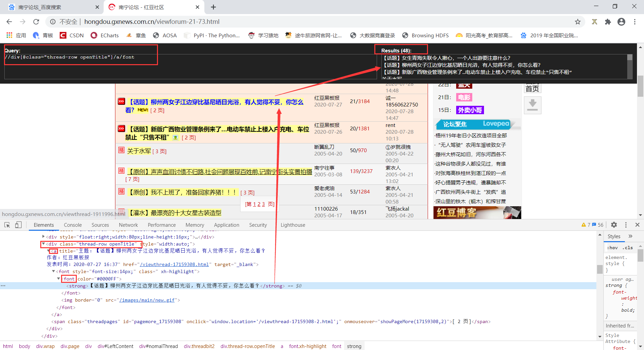Switch to the Application tab
This screenshot has height=350, width=644.
point(226,225)
